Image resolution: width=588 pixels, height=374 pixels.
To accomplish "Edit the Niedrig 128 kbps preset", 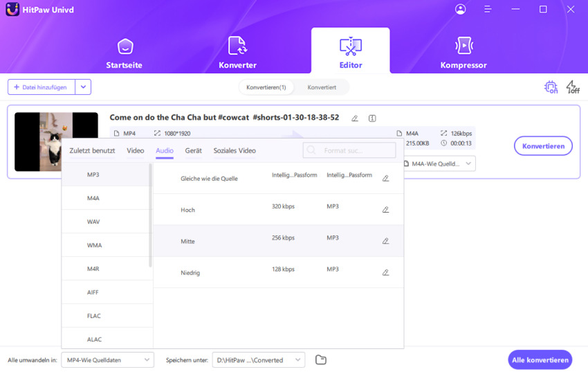I will 385,273.
